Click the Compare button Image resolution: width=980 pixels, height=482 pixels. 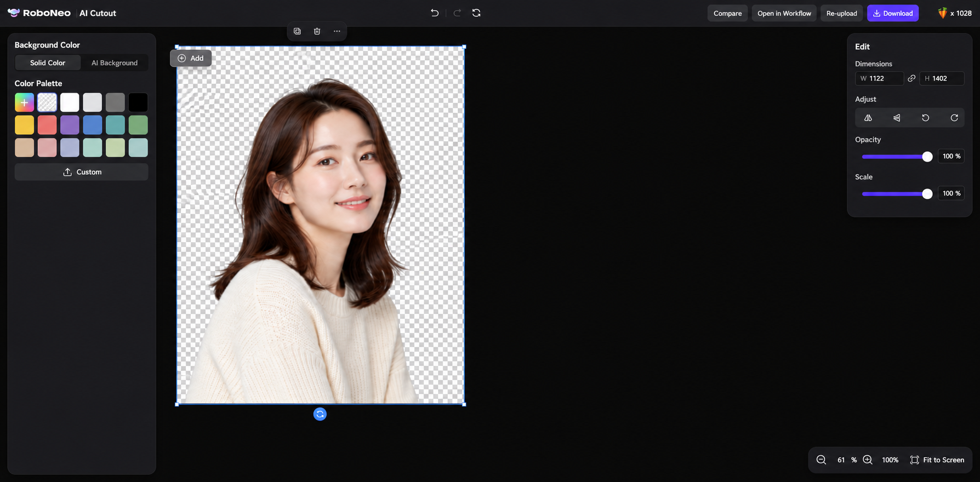point(727,13)
